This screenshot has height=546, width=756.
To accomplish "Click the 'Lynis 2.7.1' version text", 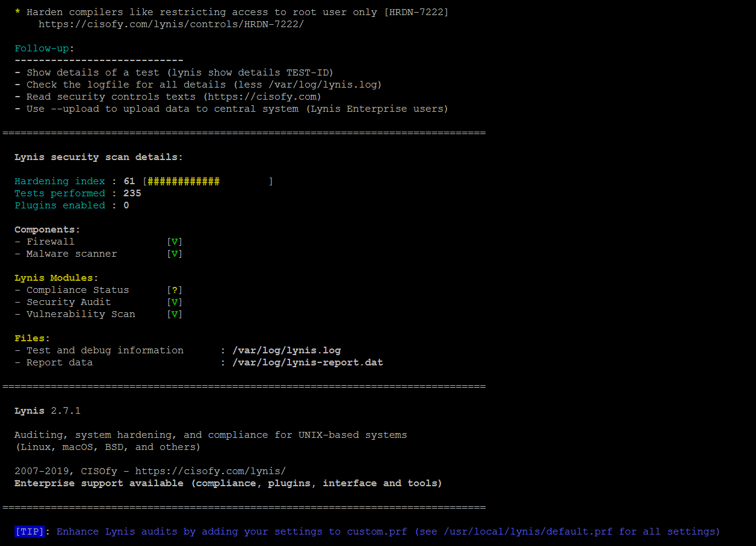I will [x=47, y=411].
